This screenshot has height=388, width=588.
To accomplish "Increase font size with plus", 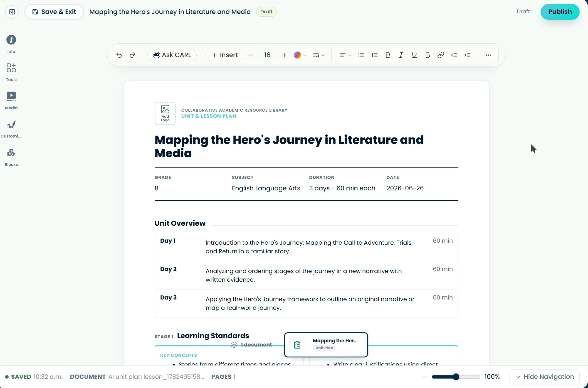I will point(284,55).
